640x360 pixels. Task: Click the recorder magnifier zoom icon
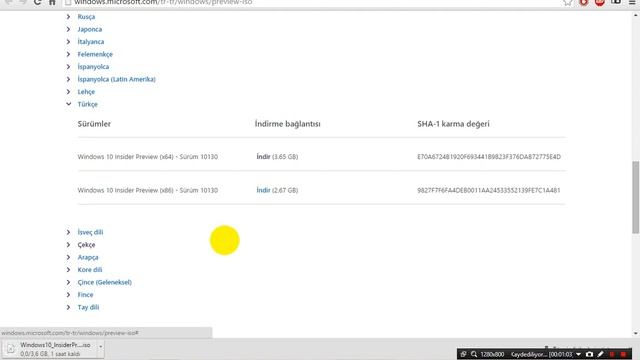[x=474, y=354]
